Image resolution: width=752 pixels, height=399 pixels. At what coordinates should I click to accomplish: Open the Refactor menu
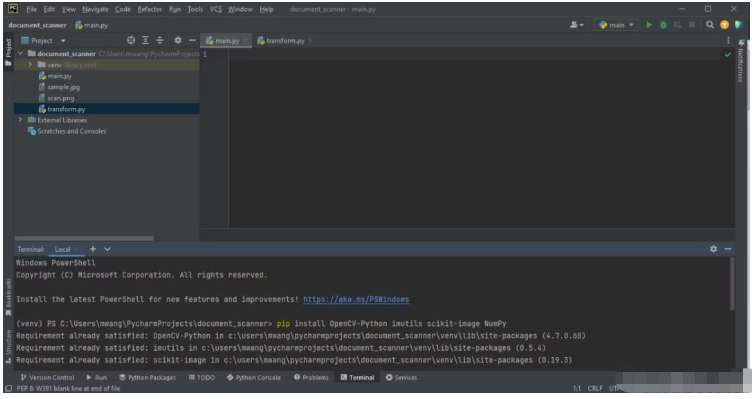149,9
